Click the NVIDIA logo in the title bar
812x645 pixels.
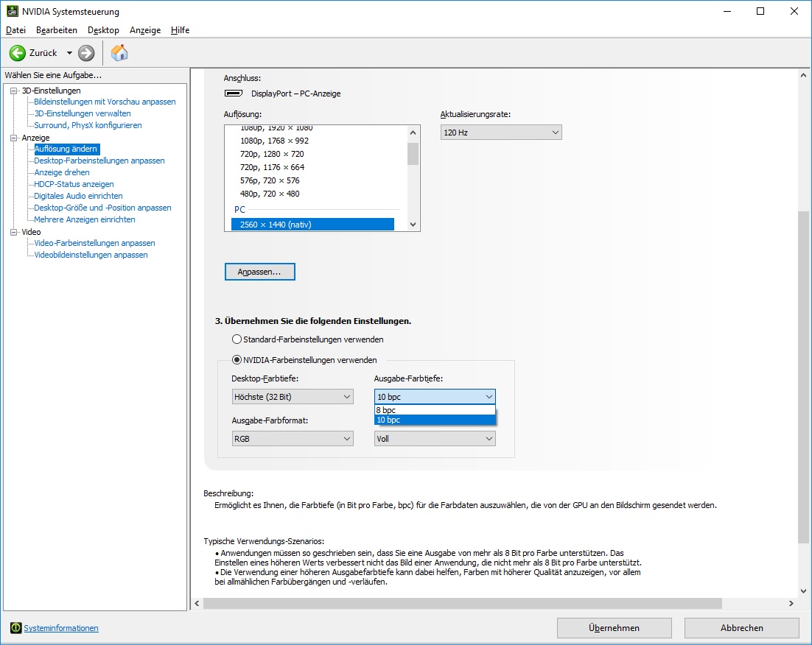point(13,11)
